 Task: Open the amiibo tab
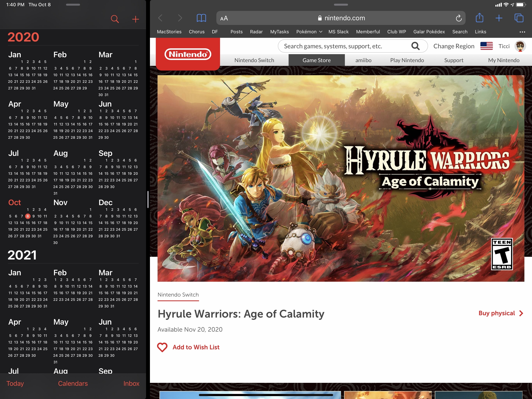point(363,60)
